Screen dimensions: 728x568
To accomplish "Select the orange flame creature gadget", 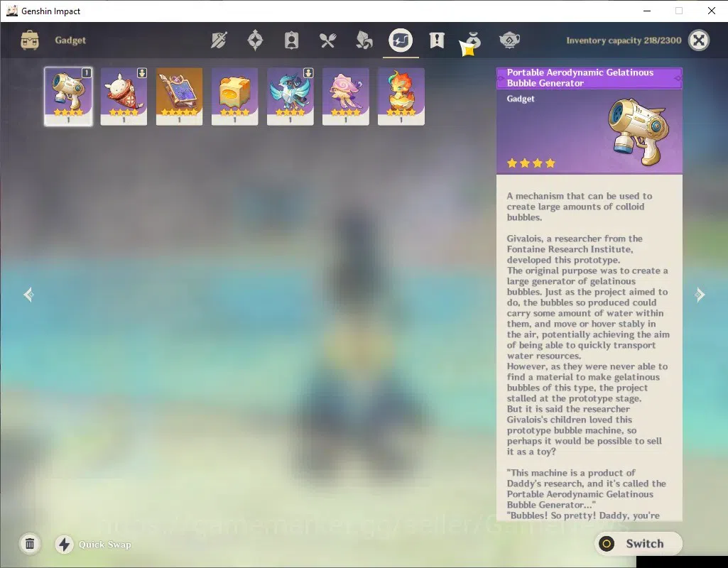I will [401, 96].
